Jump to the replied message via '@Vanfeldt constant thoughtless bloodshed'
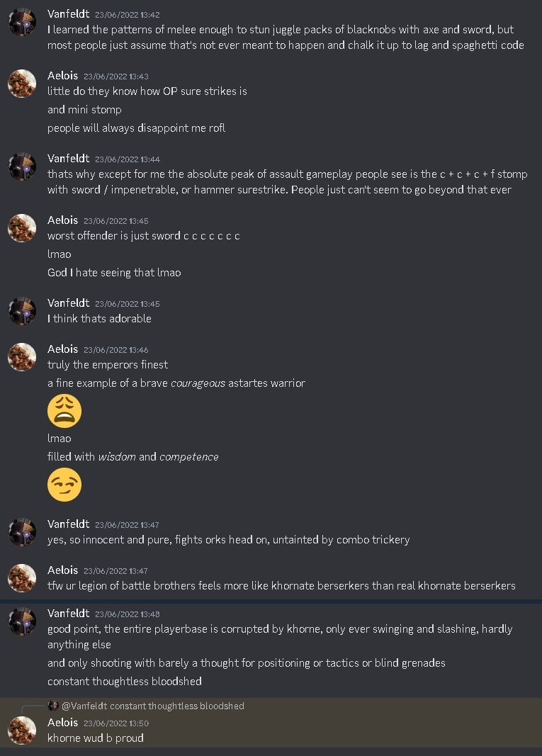Image resolution: width=542 pixels, height=756 pixels. click(x=152, y=706)
